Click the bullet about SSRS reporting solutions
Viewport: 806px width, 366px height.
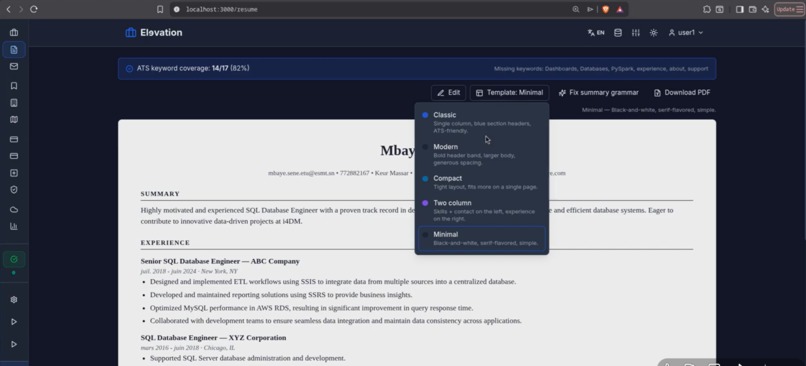point(281,295)
